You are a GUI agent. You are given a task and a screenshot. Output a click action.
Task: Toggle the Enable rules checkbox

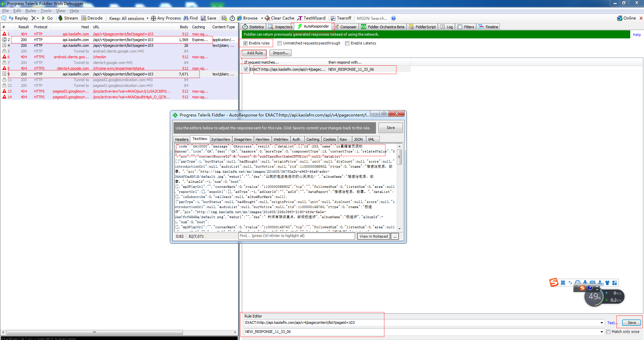(x=245, y=43)
